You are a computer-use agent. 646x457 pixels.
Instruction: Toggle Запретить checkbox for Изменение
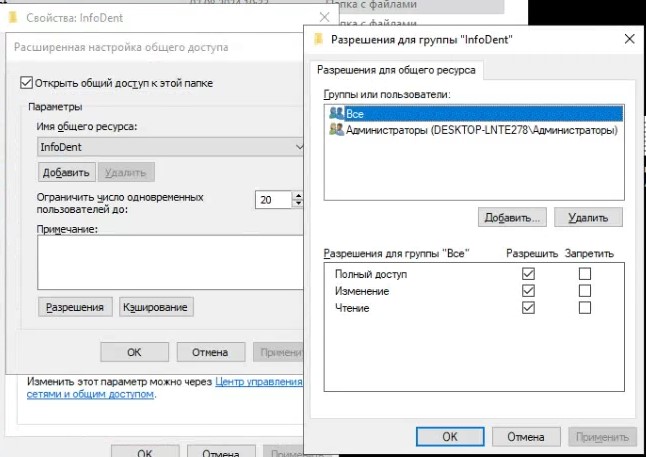click(x=585, y=291)
